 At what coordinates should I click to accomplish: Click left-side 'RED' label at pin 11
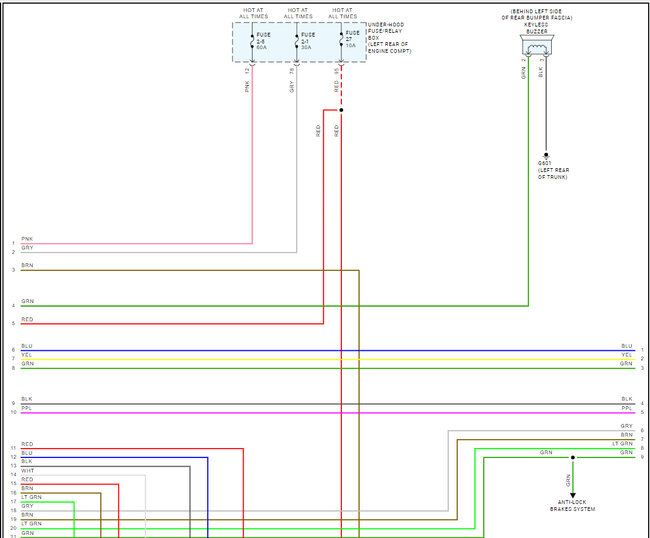(x=27, y=444)
